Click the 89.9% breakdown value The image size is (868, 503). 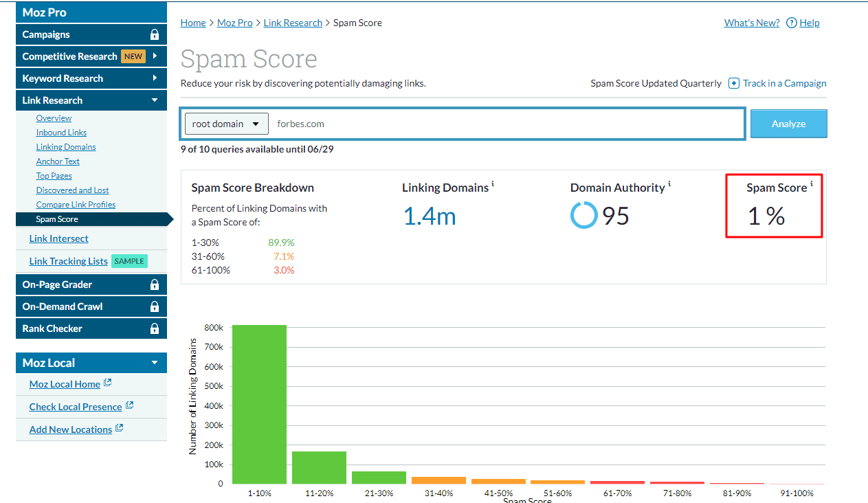coord(281,243)
